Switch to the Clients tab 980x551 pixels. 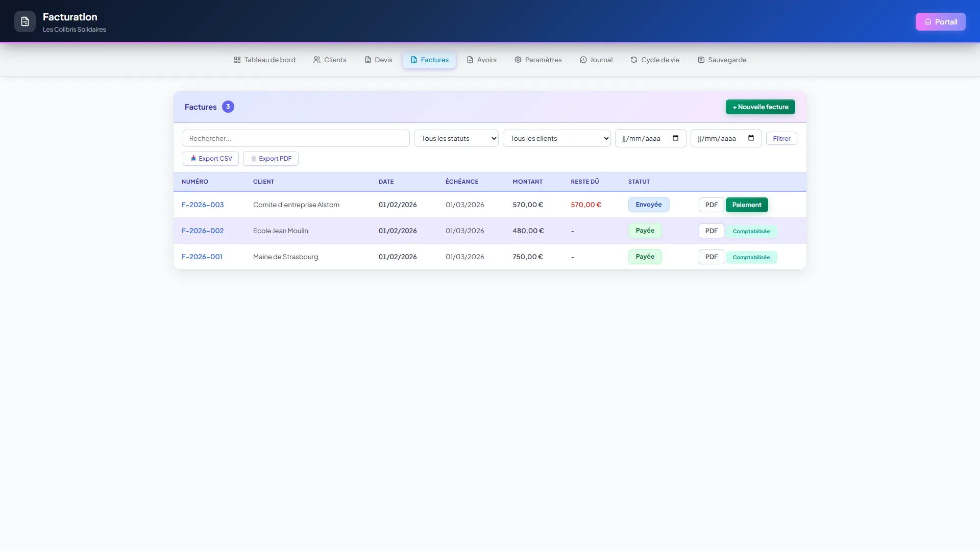(x=330, y=60)
